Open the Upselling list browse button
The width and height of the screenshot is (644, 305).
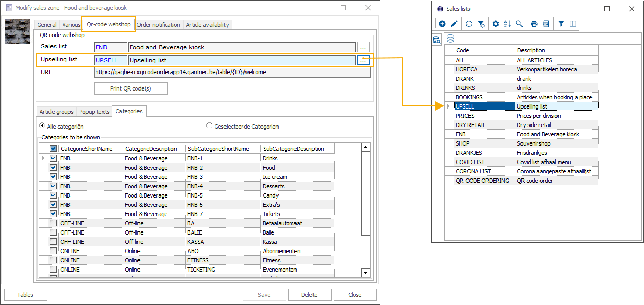coord(363,61)
